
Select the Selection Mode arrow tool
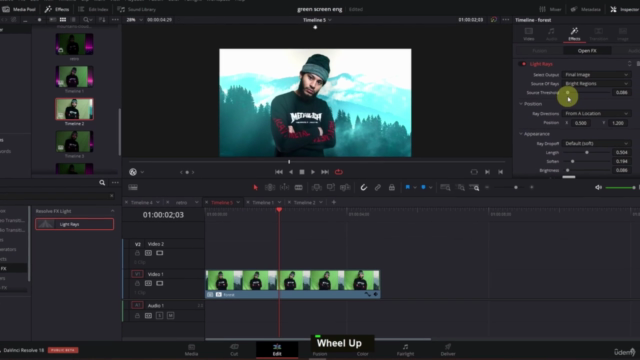[x=256, y=187]
